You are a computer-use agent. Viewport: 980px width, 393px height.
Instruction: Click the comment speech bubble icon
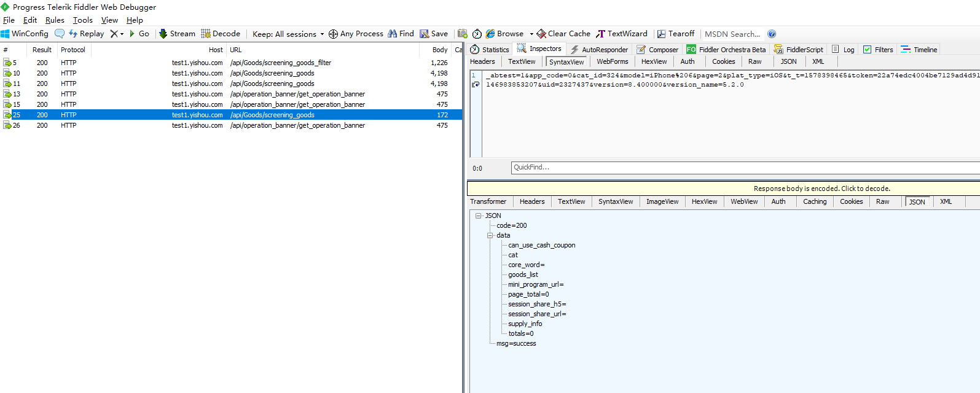[x=60, y=34]
